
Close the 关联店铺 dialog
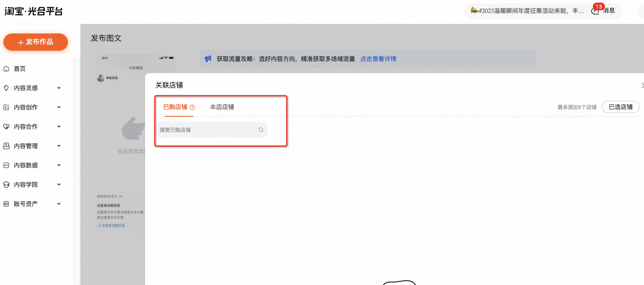tap(642, 86)
